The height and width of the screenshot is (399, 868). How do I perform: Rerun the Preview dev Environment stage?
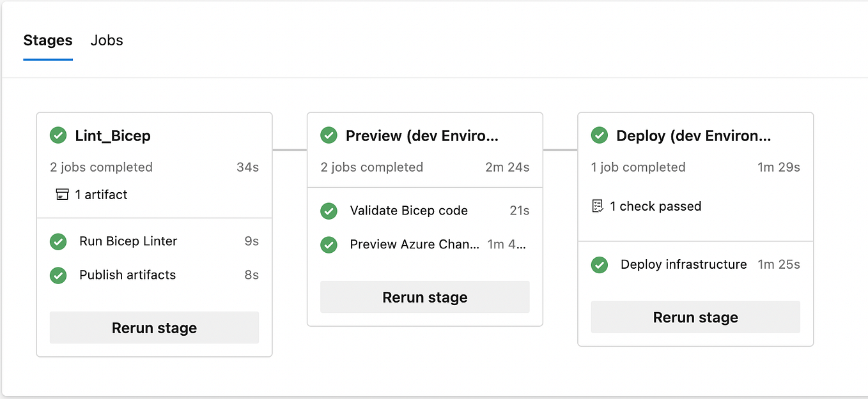click(x=425, y=297)
